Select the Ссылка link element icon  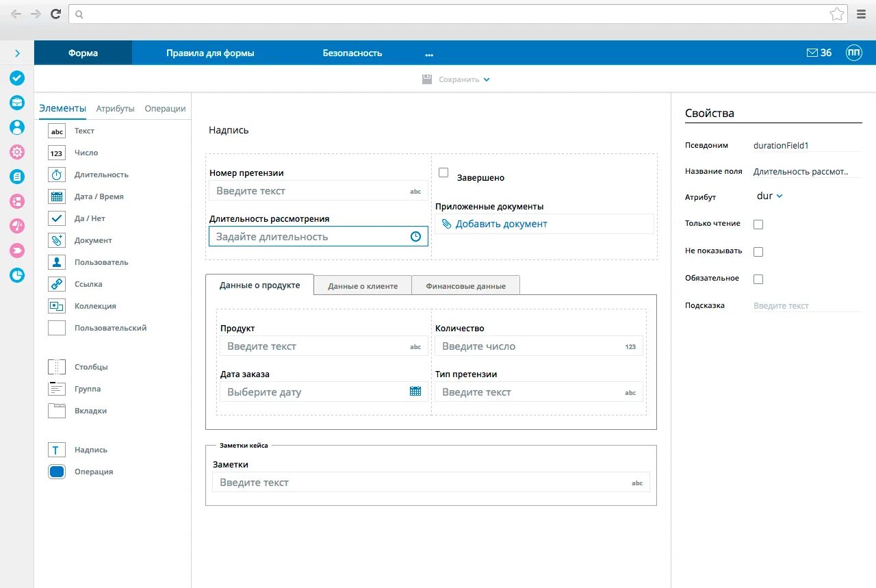pyautogui.click(x=57, y=284)
